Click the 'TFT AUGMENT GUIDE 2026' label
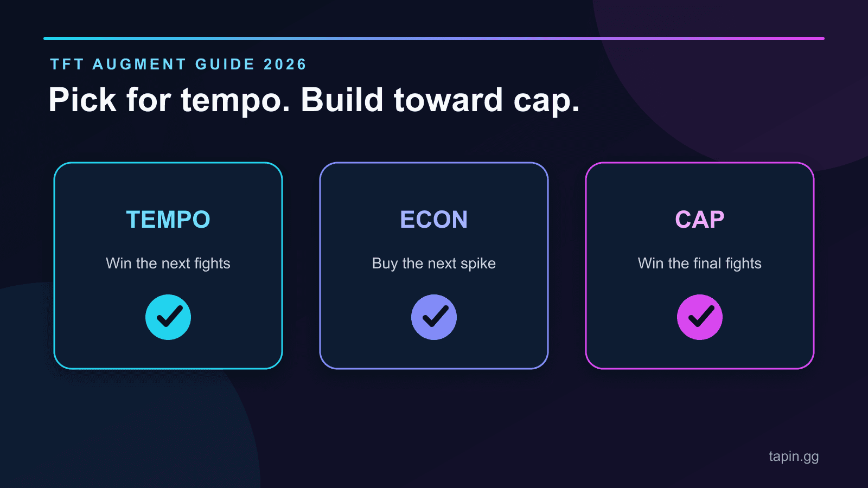Screen dimensions: 868x488 coord(178,65)
